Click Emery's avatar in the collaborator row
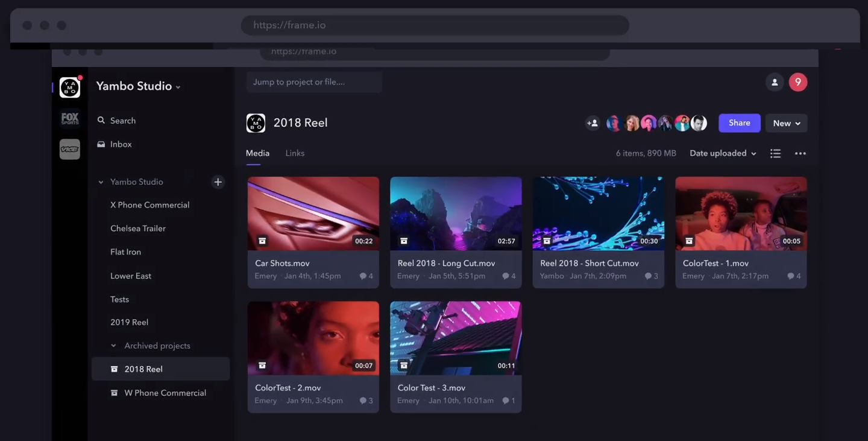 pos(614,122)
